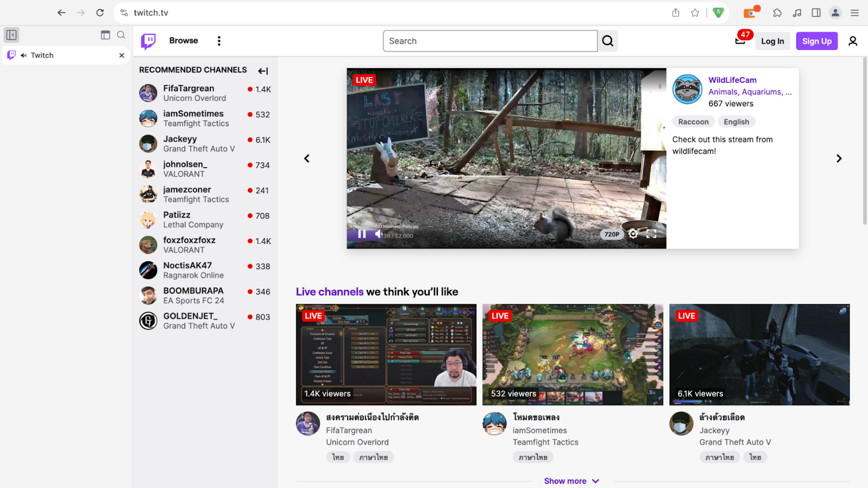Close the Twitch tab
The width and height of the screenshot is (868, 488).
[122, 55]
